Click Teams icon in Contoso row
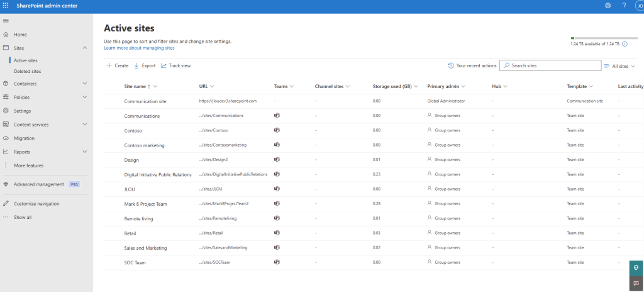The height and width of the screenshot is (292, 644). [x=277, y=130]
